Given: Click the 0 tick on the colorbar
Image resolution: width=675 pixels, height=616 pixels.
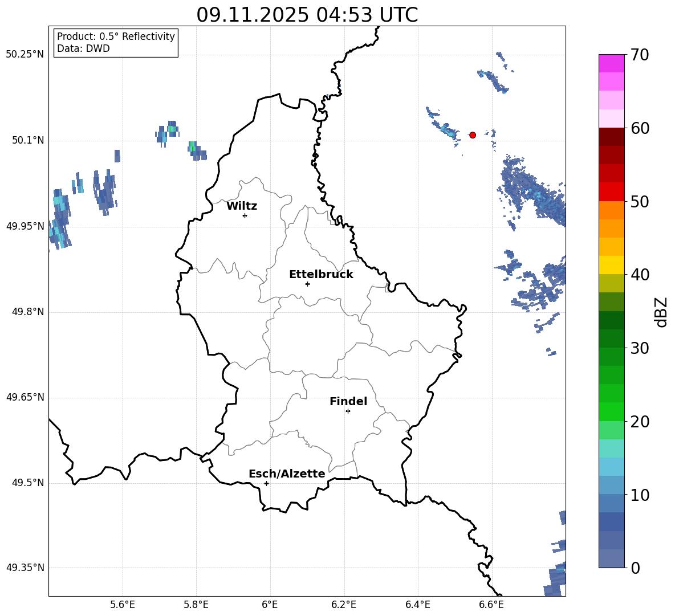Looking at the screenshot, I should coord(635,568).
